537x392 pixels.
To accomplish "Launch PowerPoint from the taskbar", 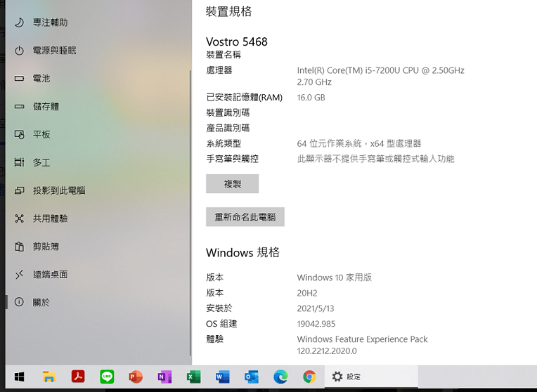I will (x=136, y=377).
